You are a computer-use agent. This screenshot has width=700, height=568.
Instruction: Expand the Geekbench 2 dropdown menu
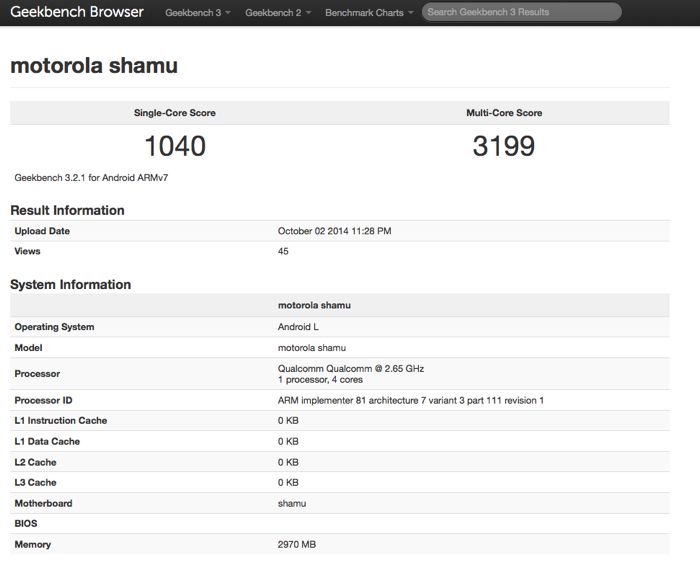(x=278, y=13)
